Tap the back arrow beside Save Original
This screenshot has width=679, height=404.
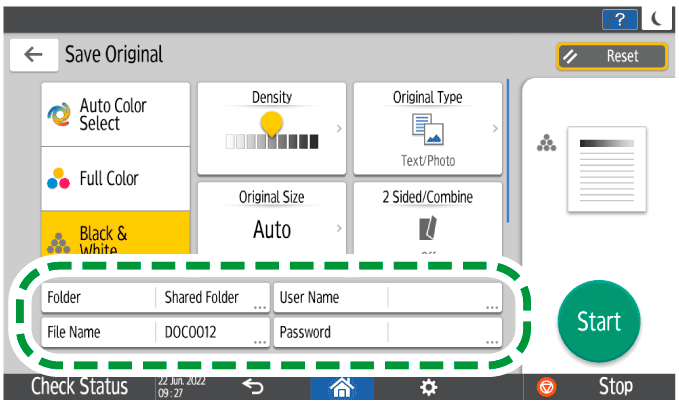(x=33, y=55)
